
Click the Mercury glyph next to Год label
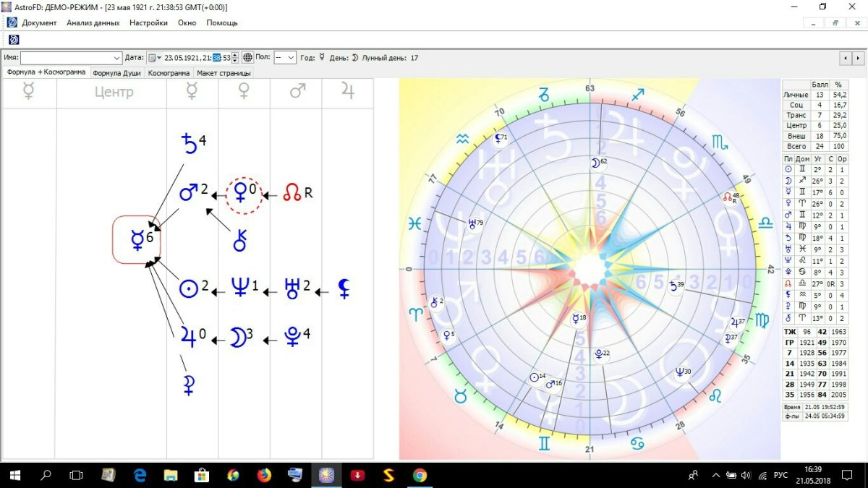(x=323, y=57)
